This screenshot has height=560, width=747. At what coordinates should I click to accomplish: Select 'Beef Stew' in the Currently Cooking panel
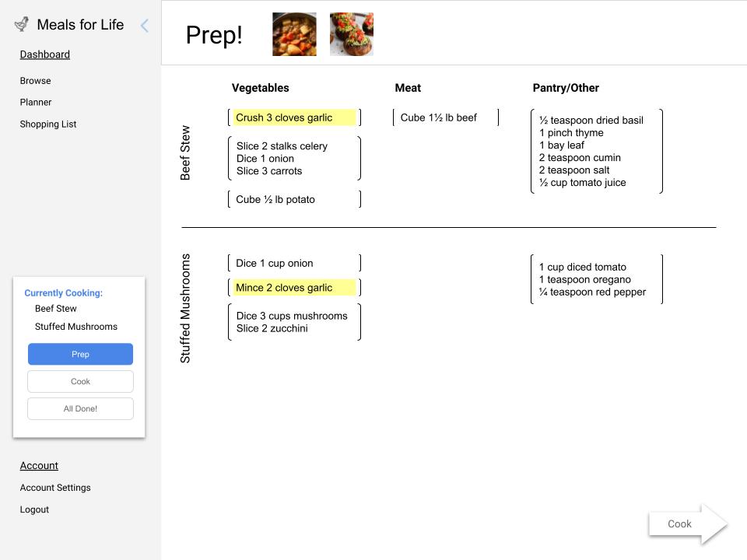[x=55, y=308]
